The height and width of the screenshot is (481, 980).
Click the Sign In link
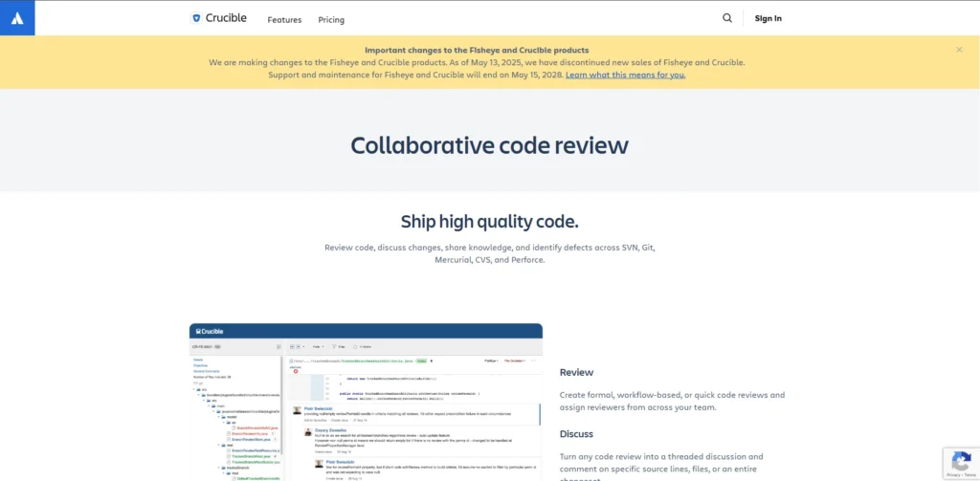[768, 18]
